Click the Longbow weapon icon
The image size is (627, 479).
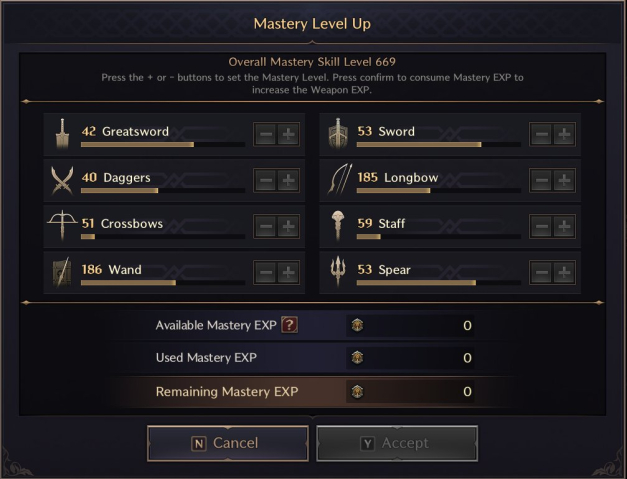(x=340, y=179)
